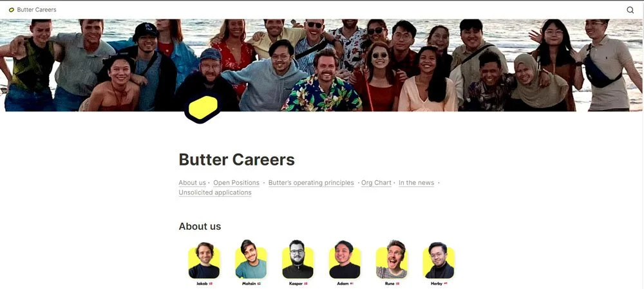
Task: Click the About us section heading
Action: tap(200, 226)
